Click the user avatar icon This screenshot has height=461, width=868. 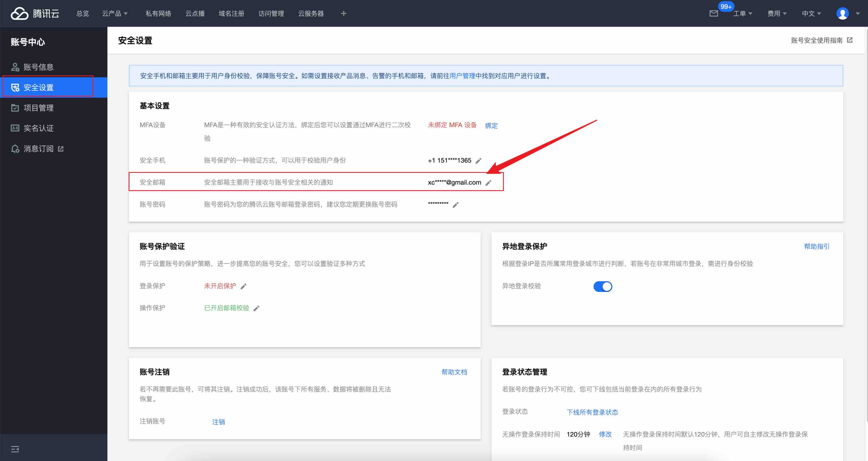click(x=842, y=13)
